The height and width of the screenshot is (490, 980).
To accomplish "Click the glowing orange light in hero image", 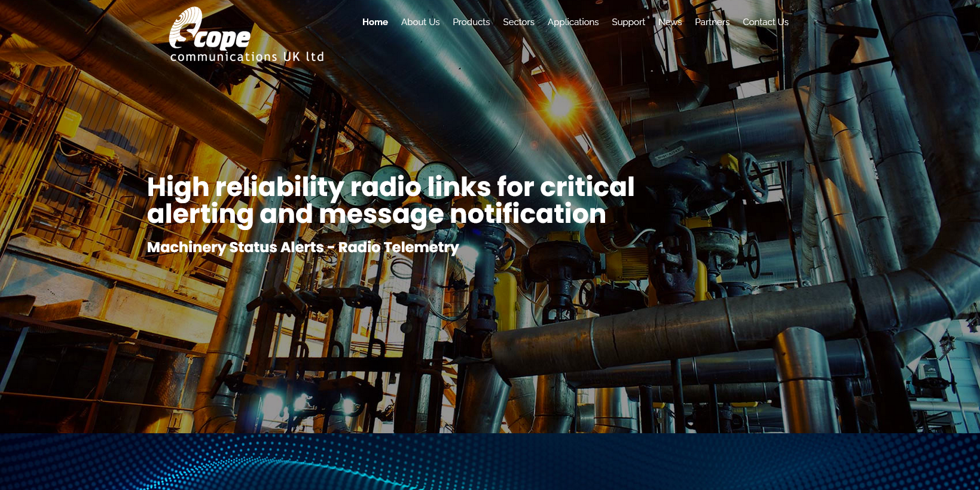I will click(x=560, y=105).
